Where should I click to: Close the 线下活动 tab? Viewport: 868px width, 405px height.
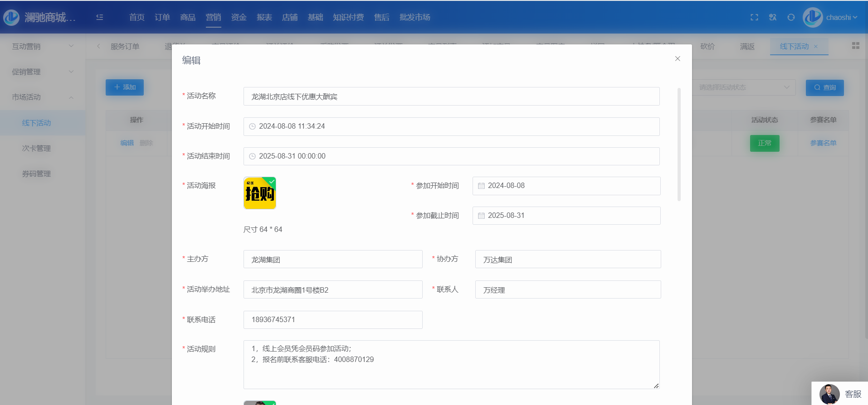[x=816, y=47]
